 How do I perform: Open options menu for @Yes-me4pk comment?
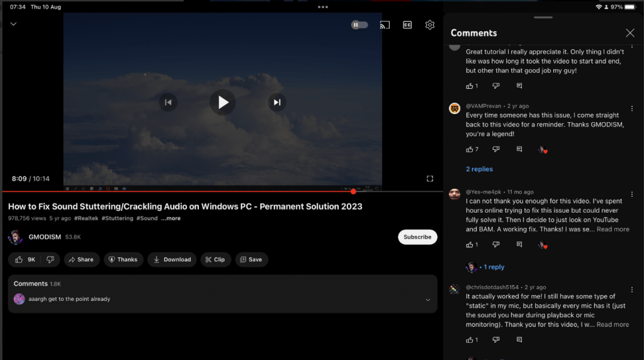(631, 194)
